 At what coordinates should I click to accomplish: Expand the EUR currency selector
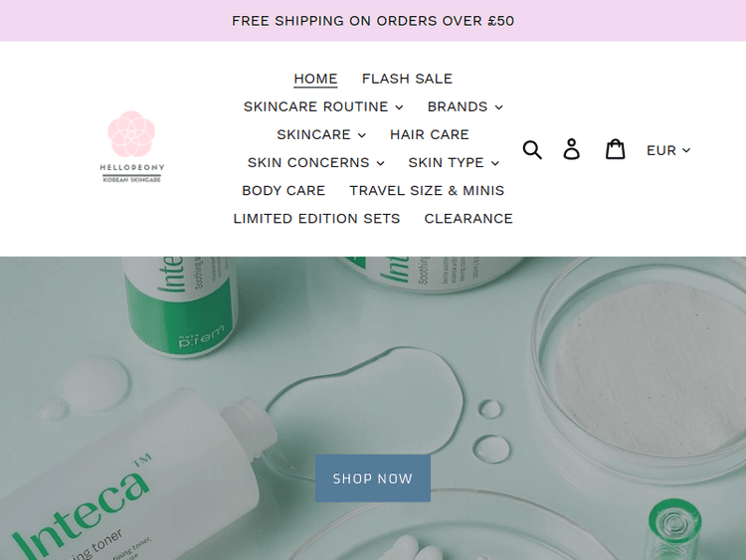tap(668, 150)
